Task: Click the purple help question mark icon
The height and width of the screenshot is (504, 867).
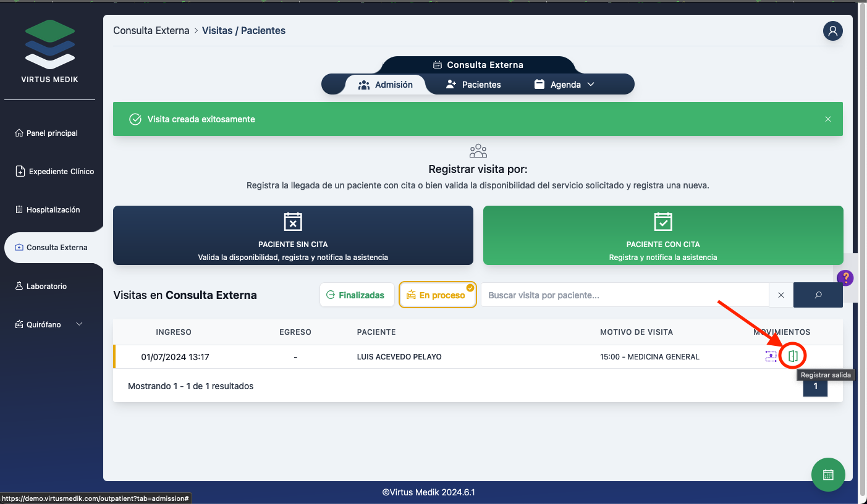Action: [845, 278]
